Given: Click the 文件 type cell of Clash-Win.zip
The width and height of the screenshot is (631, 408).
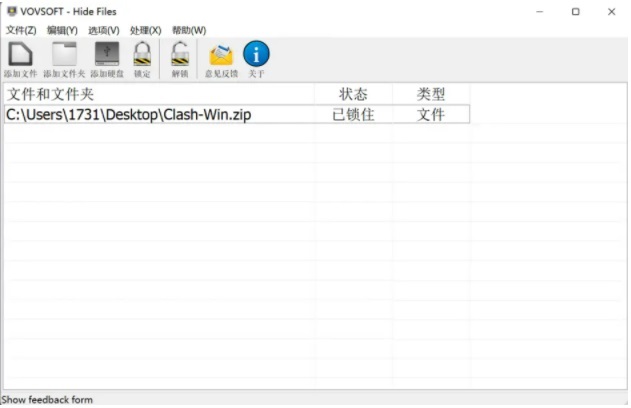Looking at the screenshot, I should tap(431, 115).
